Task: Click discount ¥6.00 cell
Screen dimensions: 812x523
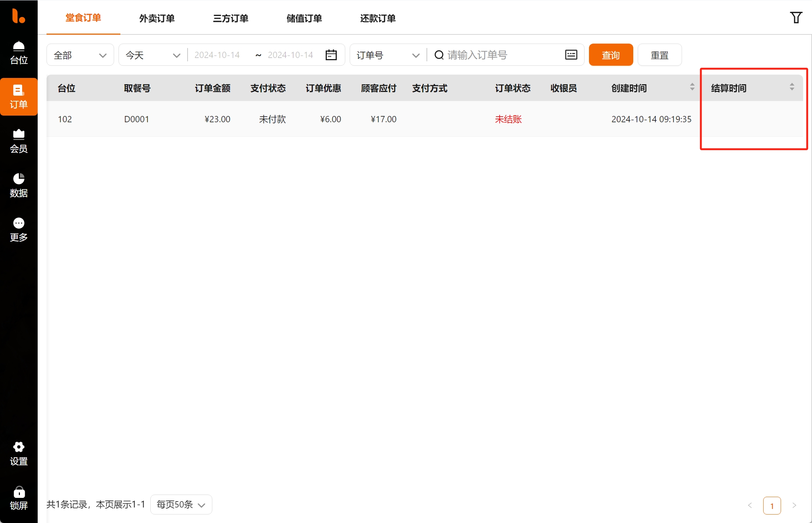Action: [x=330, y=119]
